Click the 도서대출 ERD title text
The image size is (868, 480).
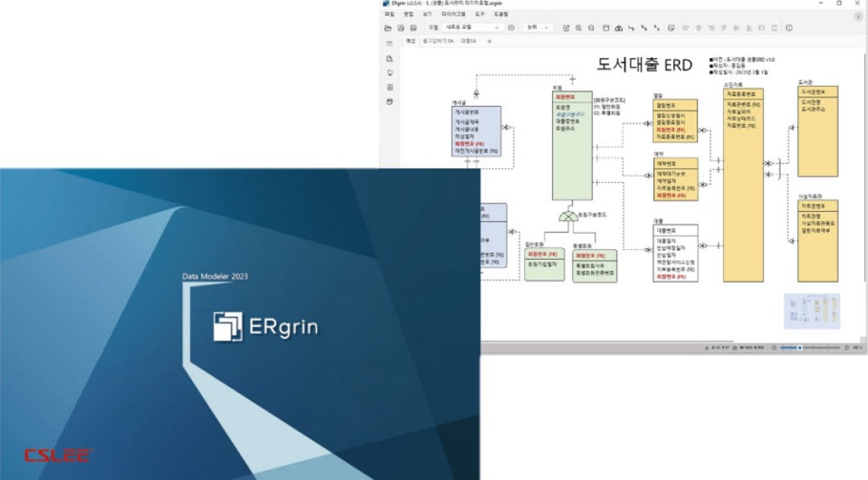coord(644,64)
